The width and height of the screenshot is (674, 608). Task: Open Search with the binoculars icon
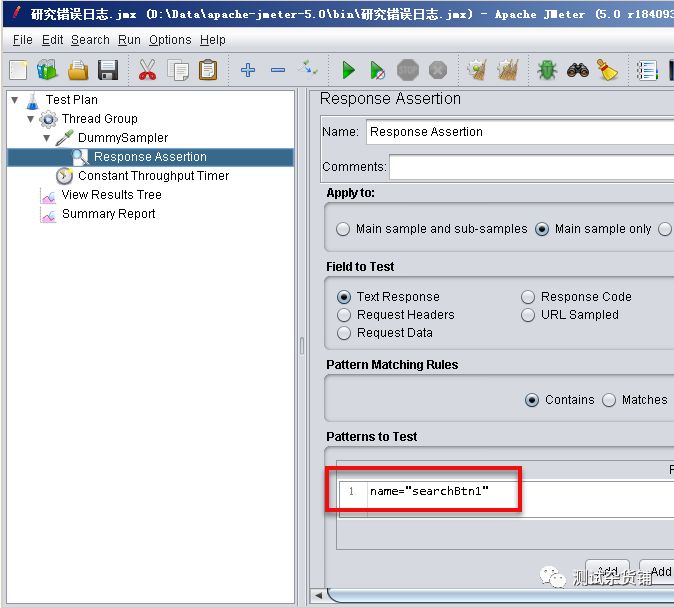tap(578, 70)
